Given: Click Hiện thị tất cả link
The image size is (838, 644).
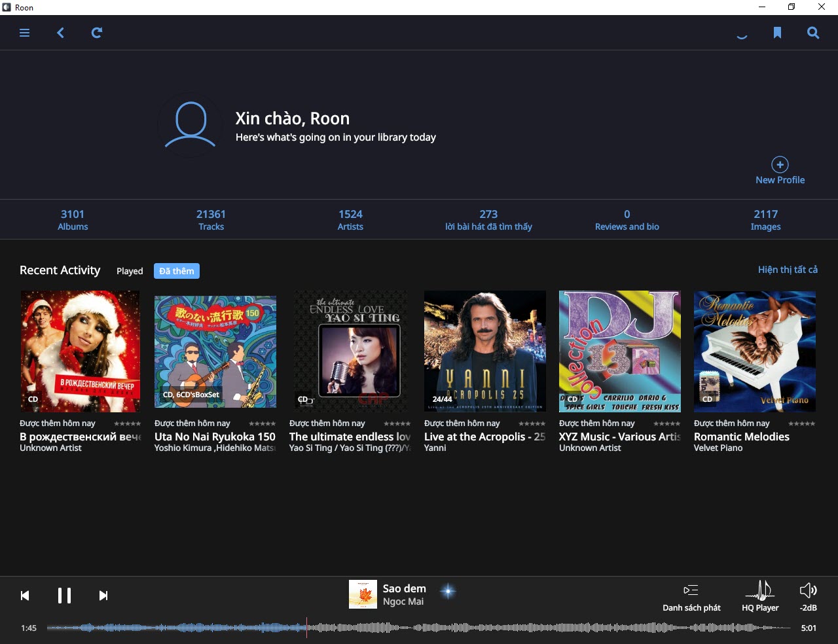Looking at the screenshot, I should tap(788, 270).
